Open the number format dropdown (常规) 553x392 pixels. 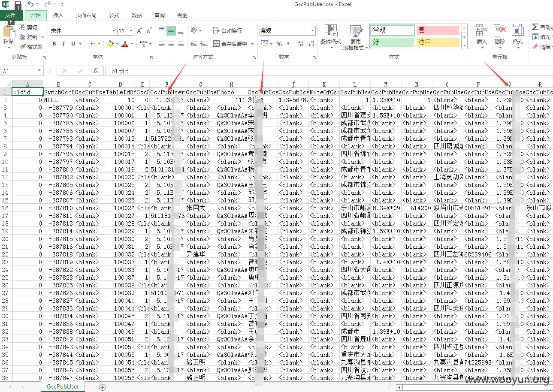(313, 30)
